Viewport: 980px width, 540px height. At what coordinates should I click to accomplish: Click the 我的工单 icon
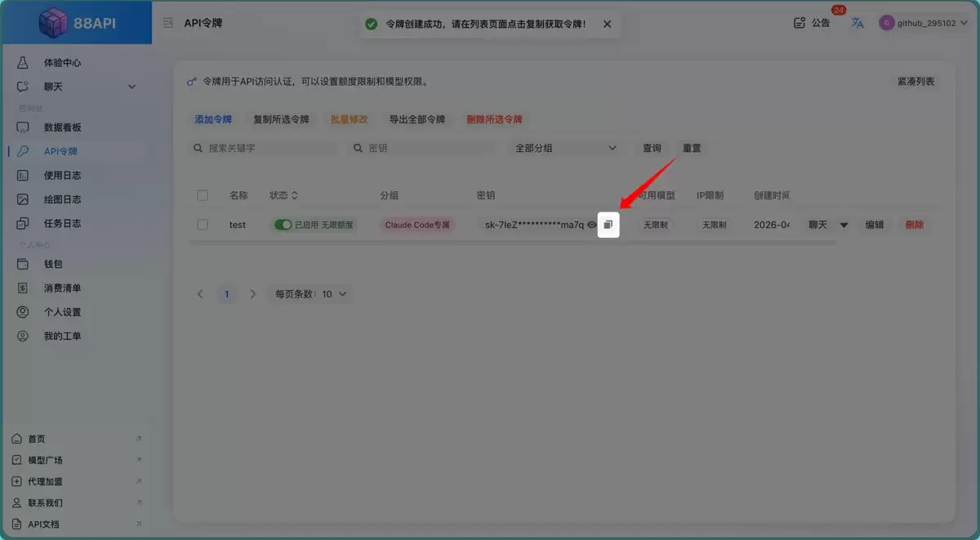23,336
